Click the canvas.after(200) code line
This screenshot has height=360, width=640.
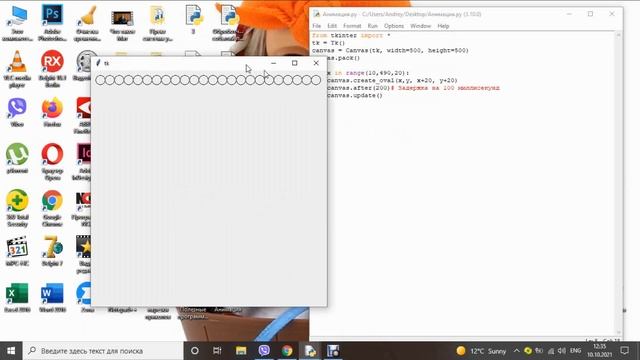click(x=413, y=88)
